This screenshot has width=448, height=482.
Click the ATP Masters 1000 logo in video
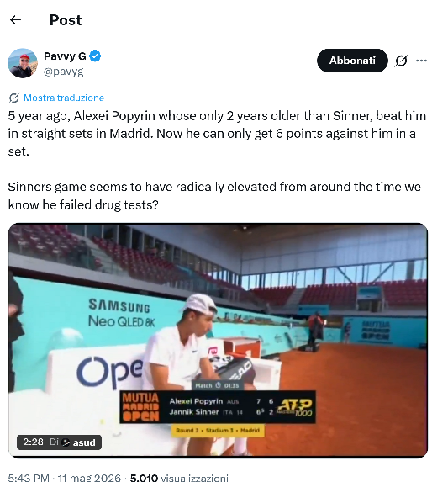[295, 407]
